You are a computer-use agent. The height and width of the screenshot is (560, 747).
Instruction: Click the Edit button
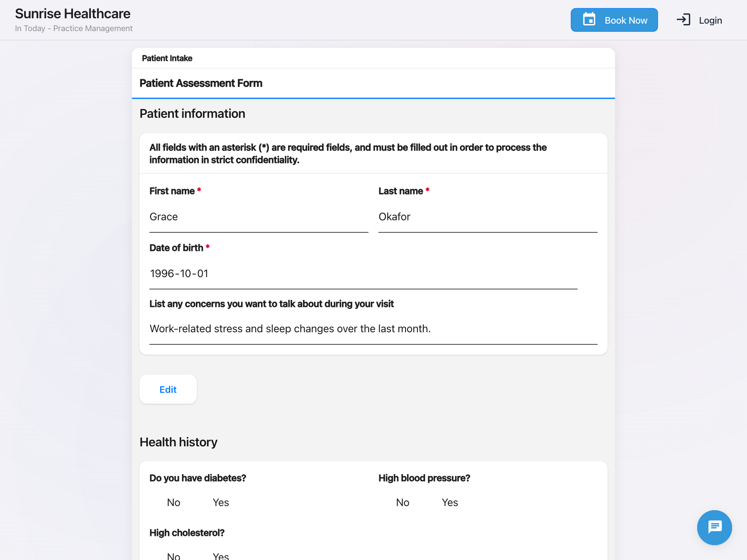[x=168, y=389]
